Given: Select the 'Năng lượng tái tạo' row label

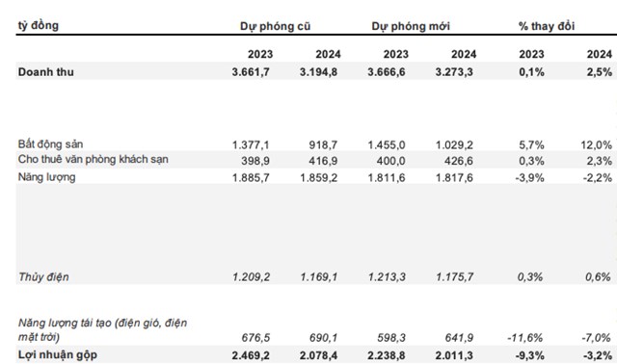Looking at the screenshot, I should [103, 329].
